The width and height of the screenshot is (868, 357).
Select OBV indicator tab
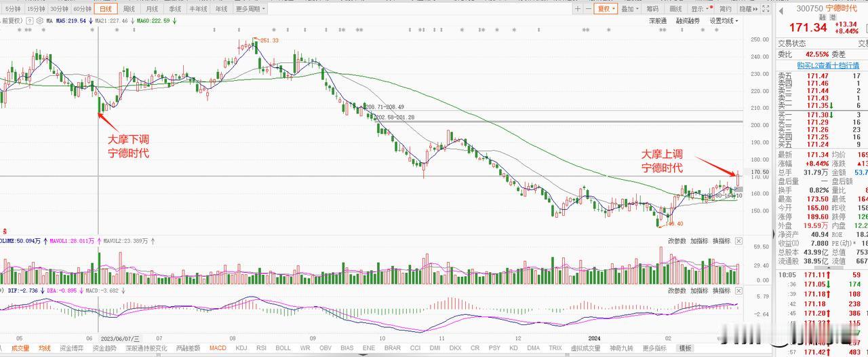coord(325,348)
